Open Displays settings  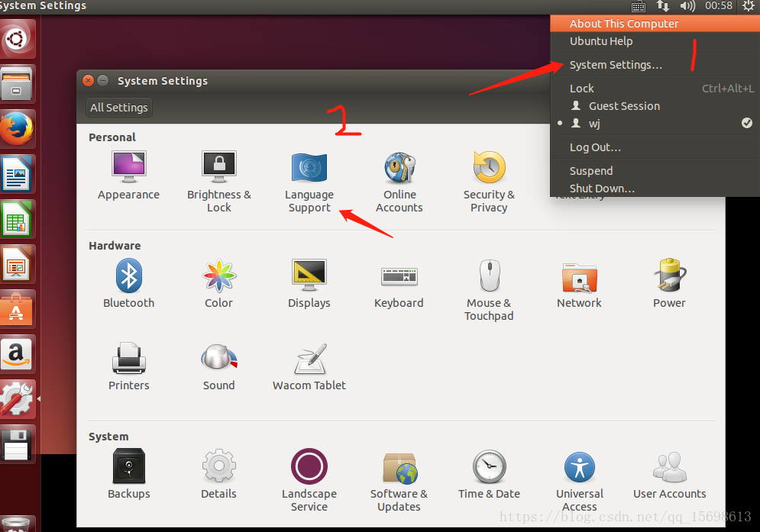click(309, 283)
